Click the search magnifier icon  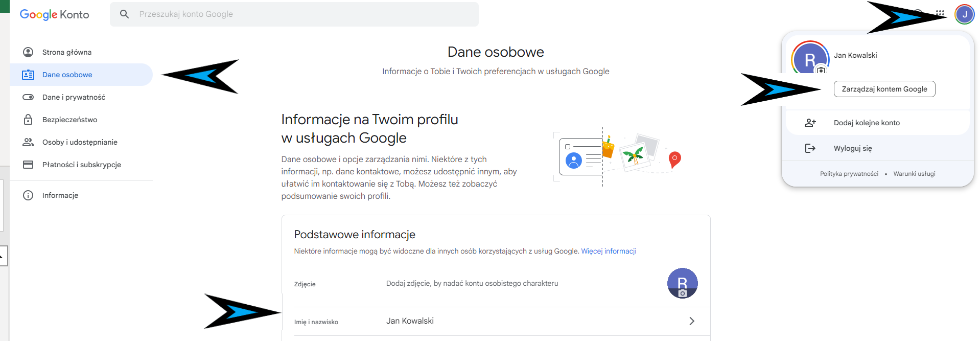pos(124,14)
